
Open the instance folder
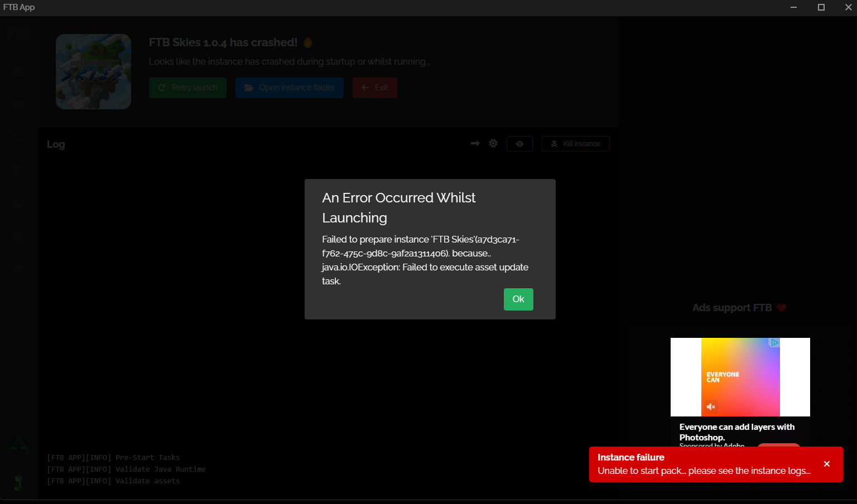pyautogui.click(x=289, y=88)
